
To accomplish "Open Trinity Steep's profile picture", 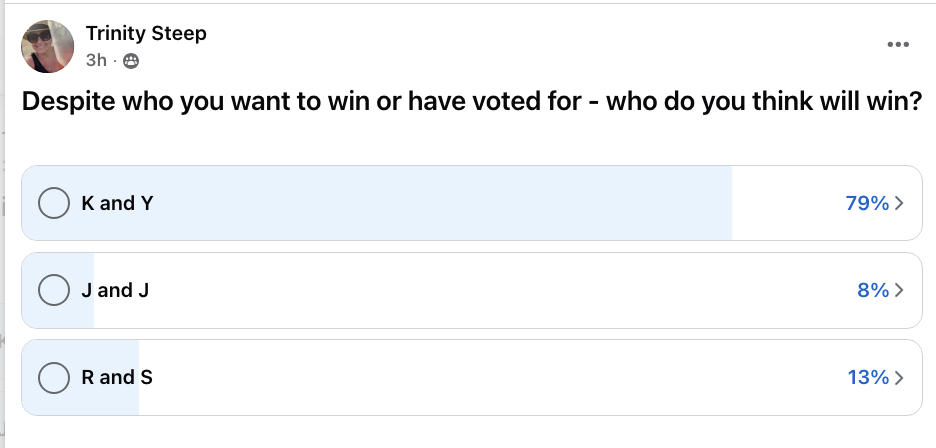I will pos(47,46).
